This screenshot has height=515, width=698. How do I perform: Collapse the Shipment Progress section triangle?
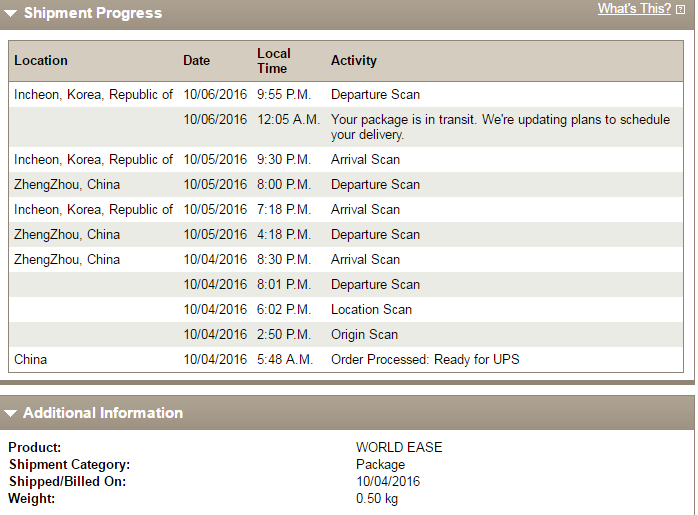tap(10, 14)
